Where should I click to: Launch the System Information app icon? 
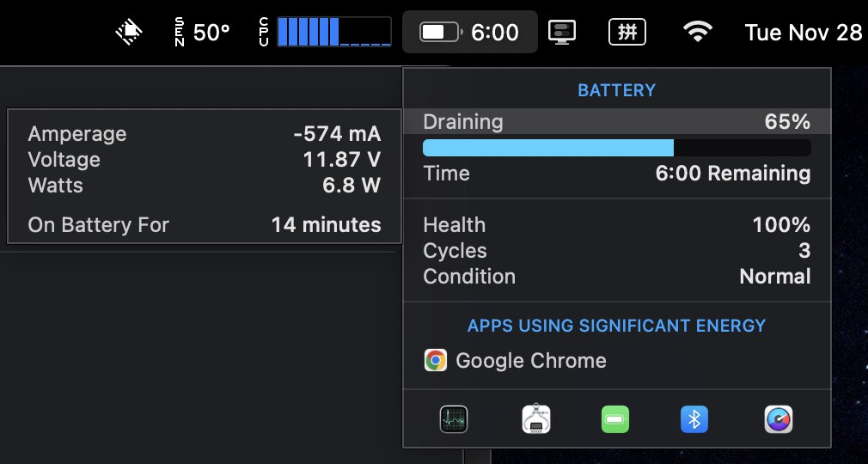[x=536, y=419]
